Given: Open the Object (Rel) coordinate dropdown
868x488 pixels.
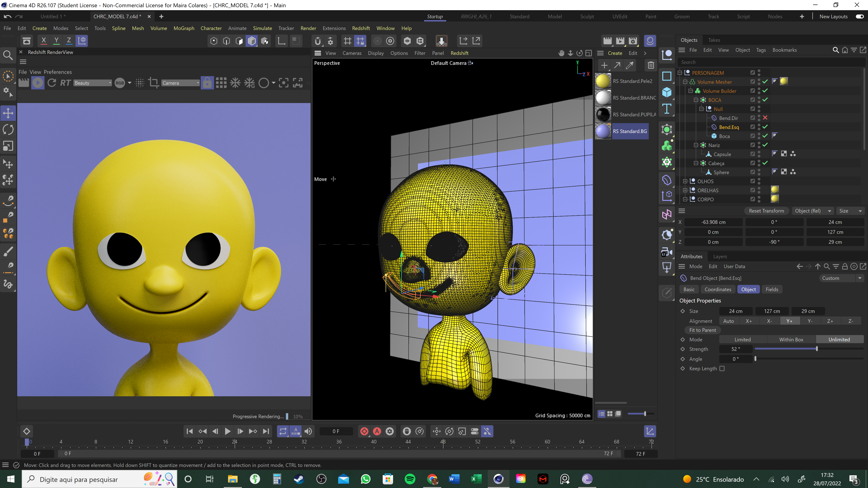Looking at the screenshot, I should (812, 211).
